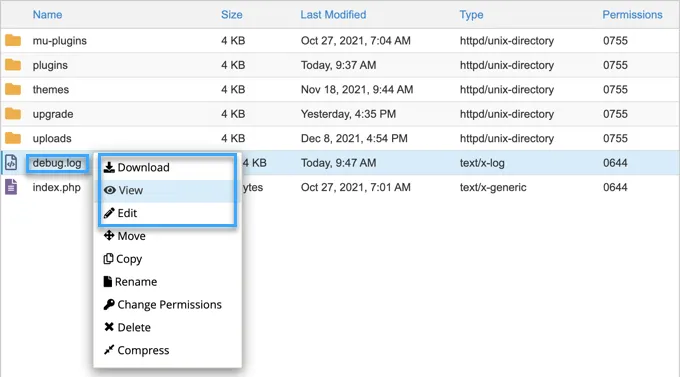Click the Oct 27, 2021, 7:04 AM cell

(356, 41)
